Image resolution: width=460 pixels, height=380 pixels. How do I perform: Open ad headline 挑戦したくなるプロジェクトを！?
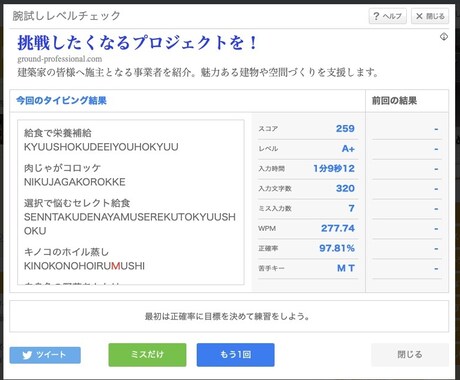click(x=137, y=43)
